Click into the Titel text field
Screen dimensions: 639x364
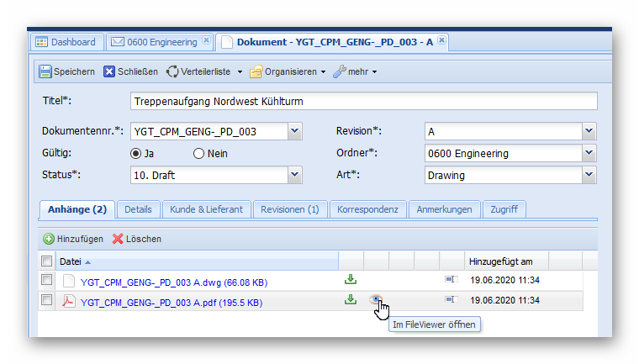click(363, 102)
